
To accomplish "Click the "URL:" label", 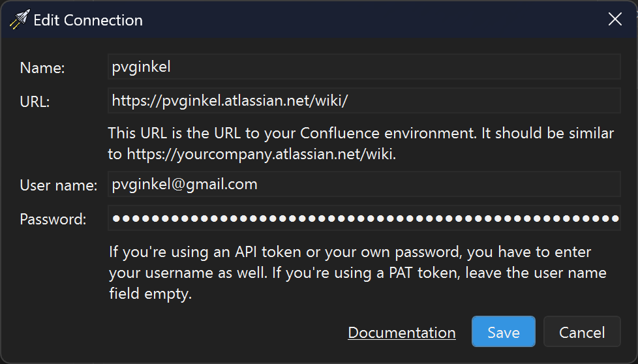I will [35, 102].
